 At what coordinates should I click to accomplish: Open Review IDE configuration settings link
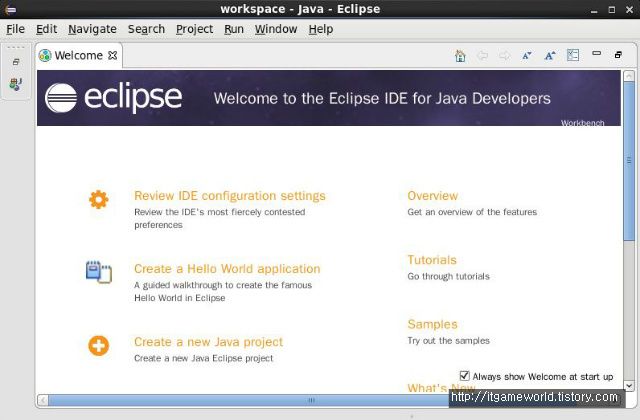[230, 196]
